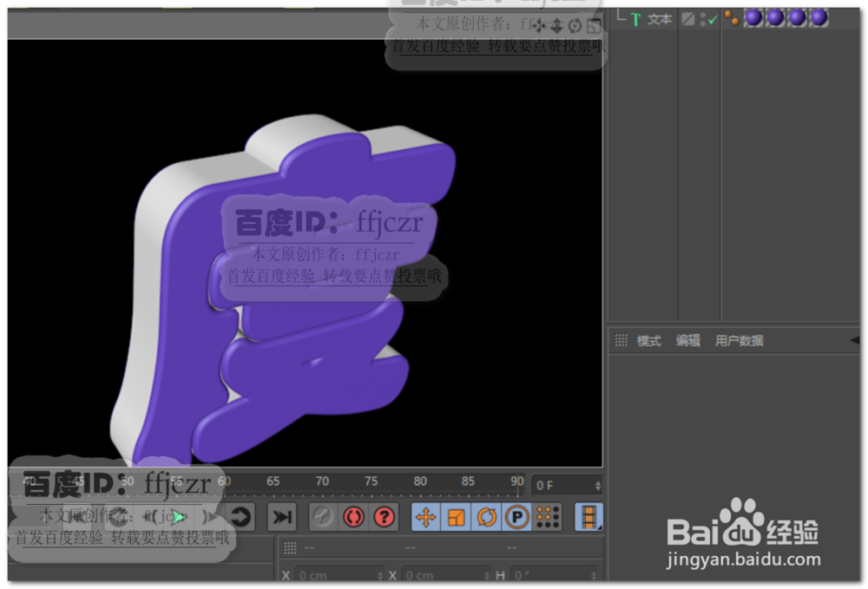Open the 用户数据 menu
Image resolution: width=868 pixels, height=589 pixels.
(x=739, y=341)
